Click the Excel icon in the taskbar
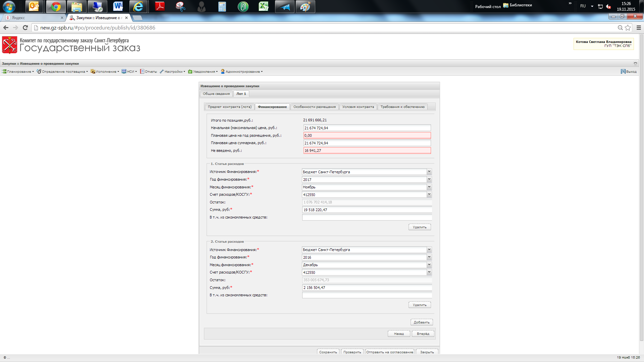 pyautogui.click(x=264, y=6)
